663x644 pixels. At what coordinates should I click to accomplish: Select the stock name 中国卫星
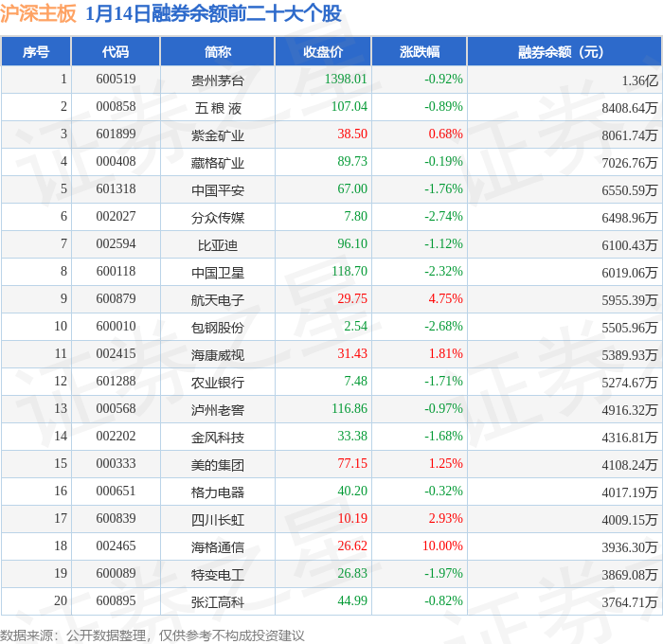coord(217,273)
